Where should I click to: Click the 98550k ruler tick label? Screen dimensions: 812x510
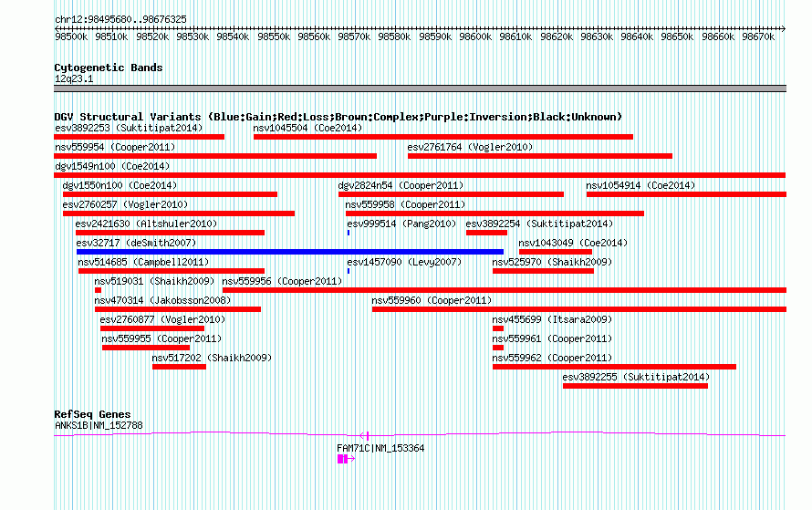(x=274, y=36)
